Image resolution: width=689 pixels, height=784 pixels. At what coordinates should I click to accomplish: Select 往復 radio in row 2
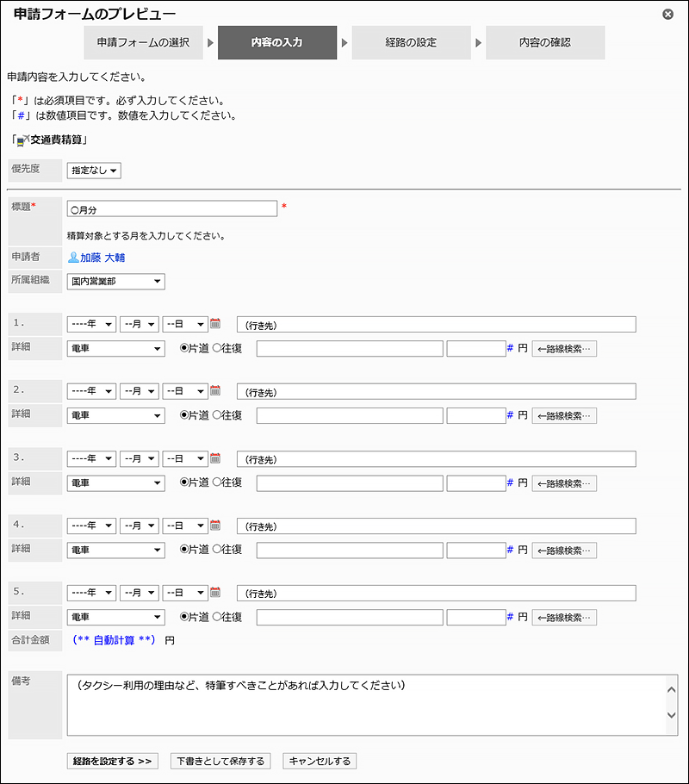tap(216, 415)
